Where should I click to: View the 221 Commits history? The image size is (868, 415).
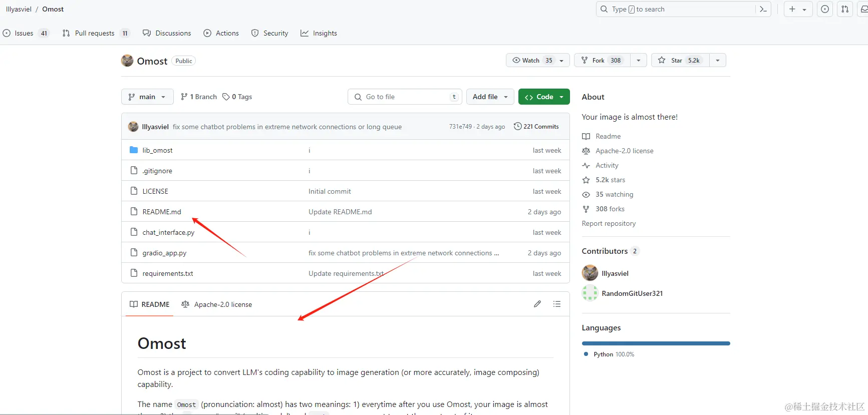(536, 127)
